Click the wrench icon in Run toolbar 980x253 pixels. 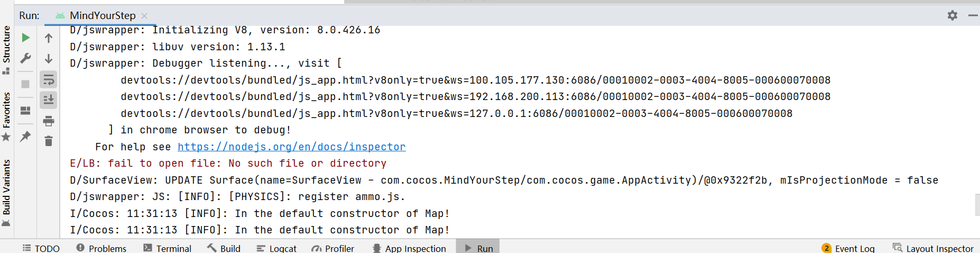pyautogui.click(x=25, y=58)
